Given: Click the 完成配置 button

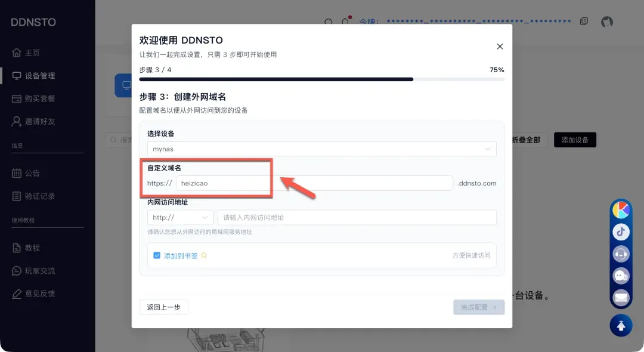Looking at the screenshot, I should [x=478, y=307].
